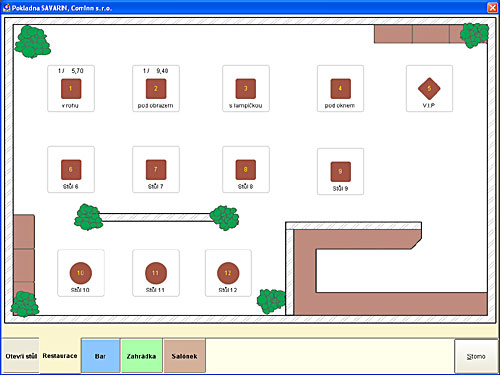Select table 1 labeled "v rohu"
The image size is (500, 375).
pyautogui.click(x=71, y=89)
